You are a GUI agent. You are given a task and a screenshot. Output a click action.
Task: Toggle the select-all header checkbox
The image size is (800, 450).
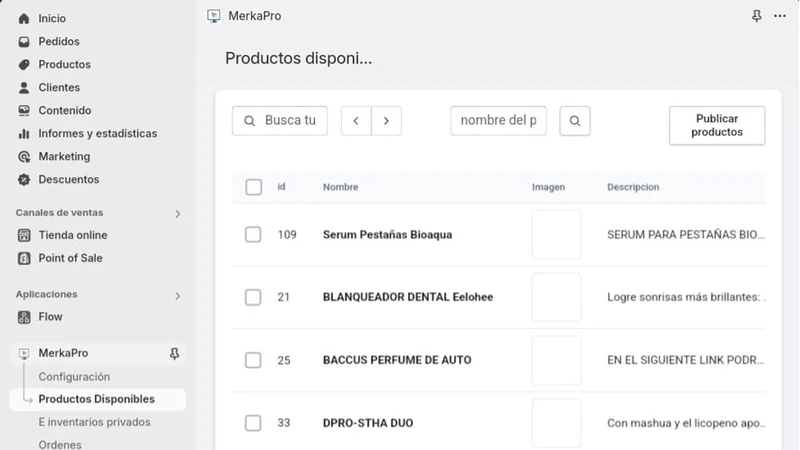click(254, 187)
